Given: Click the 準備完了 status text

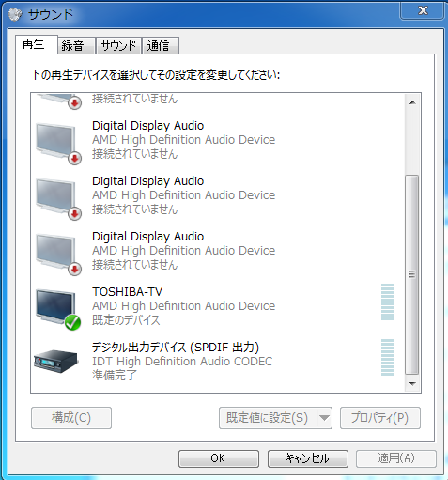Looking at the screenshot, I should pyautogui.click(x=115, y=375).
